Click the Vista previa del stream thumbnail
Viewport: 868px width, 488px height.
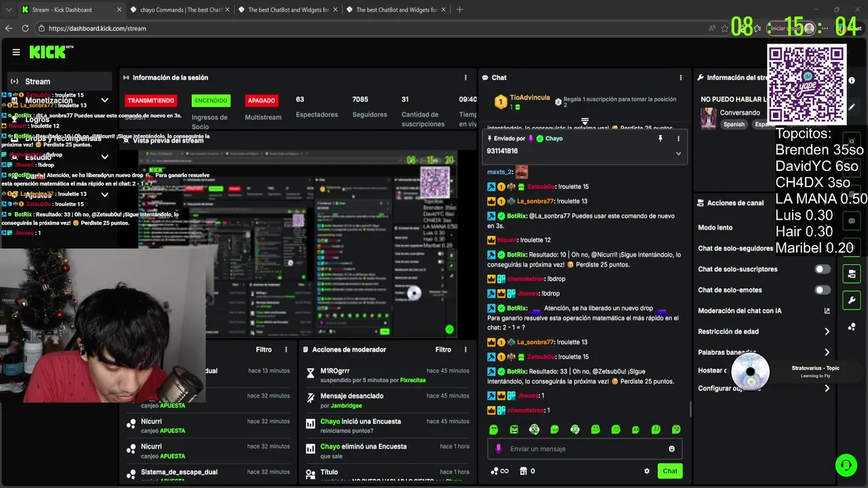click(298, 244)
